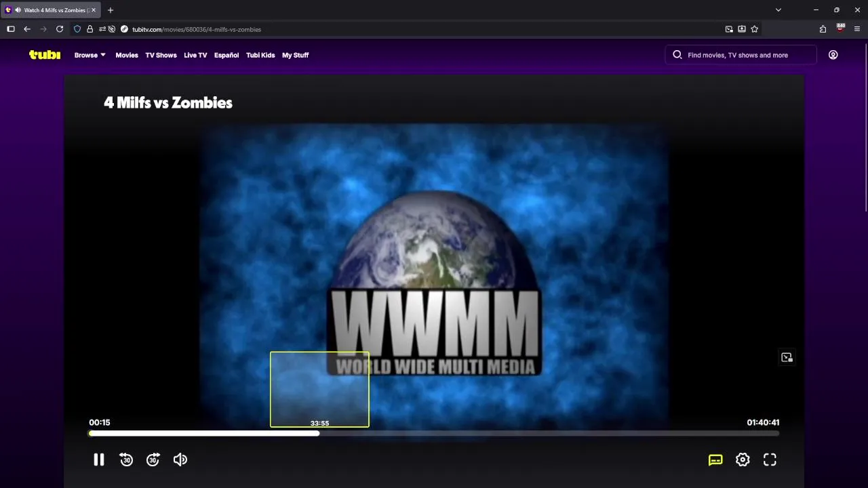Open the sidebar toggle in the browser toolbar
The image size is (868, 488).
click(10, 29)
